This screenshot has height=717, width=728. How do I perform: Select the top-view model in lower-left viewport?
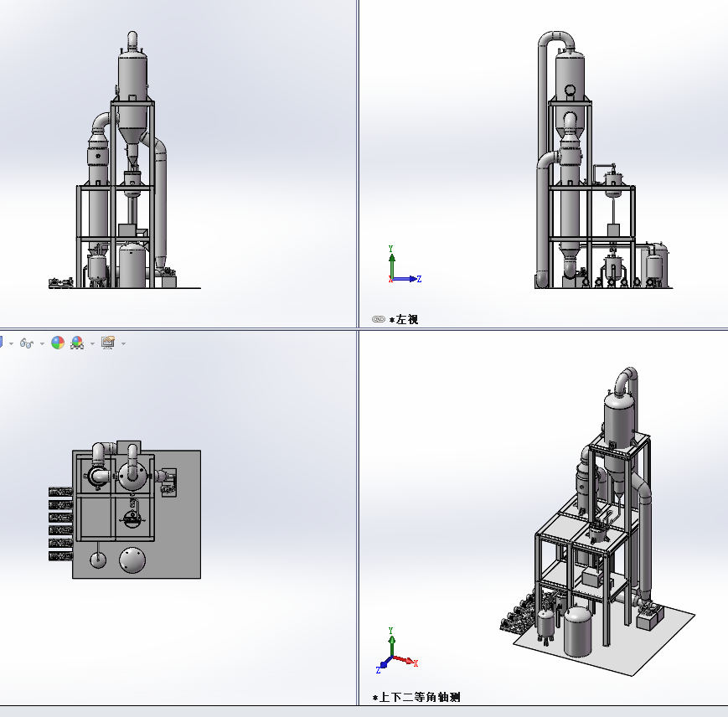[x=125, y=509]
